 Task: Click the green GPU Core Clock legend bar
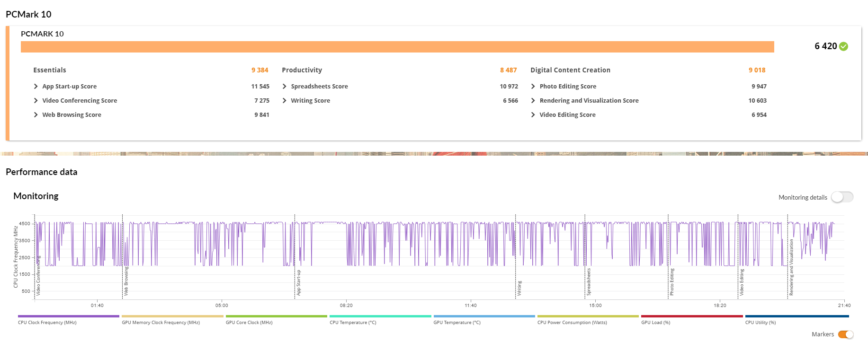[x=277, y=316]
